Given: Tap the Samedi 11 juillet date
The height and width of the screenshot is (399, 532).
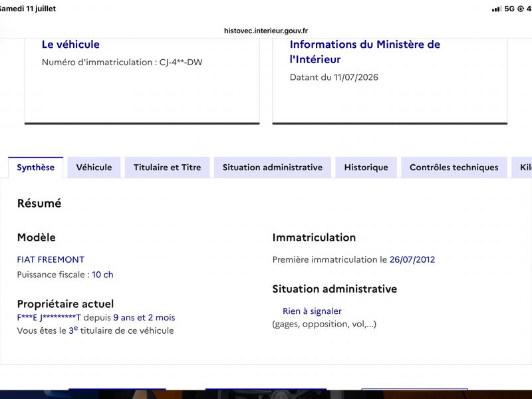Looking at the screenshot, I should (x=27, y=9).
